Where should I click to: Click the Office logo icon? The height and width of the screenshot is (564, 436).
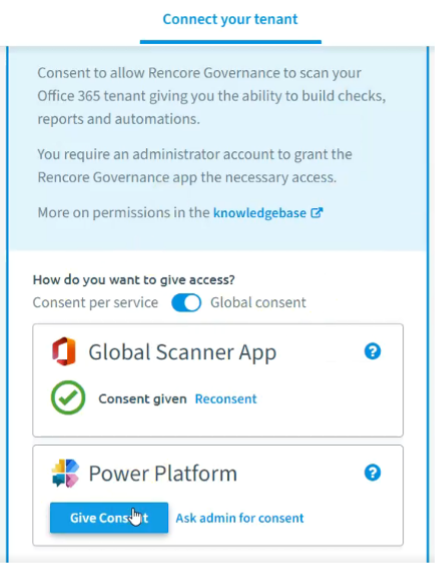pos(64,351)
